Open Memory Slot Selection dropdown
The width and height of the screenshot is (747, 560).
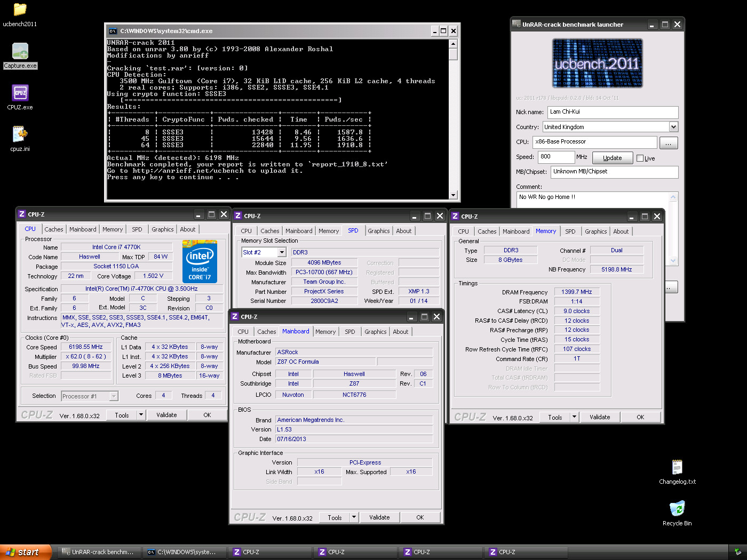coord(282,252)
